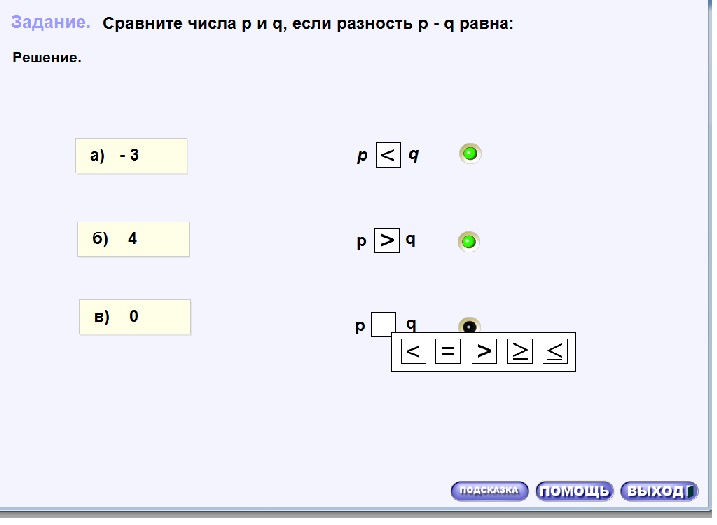This screenshot has width=717, height=525.
Task: Select the box labeled б) 4
Action: click(x=133, y=239)
